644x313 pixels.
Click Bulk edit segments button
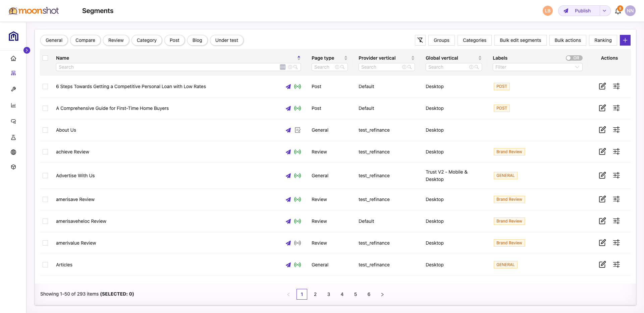(521, 40)
